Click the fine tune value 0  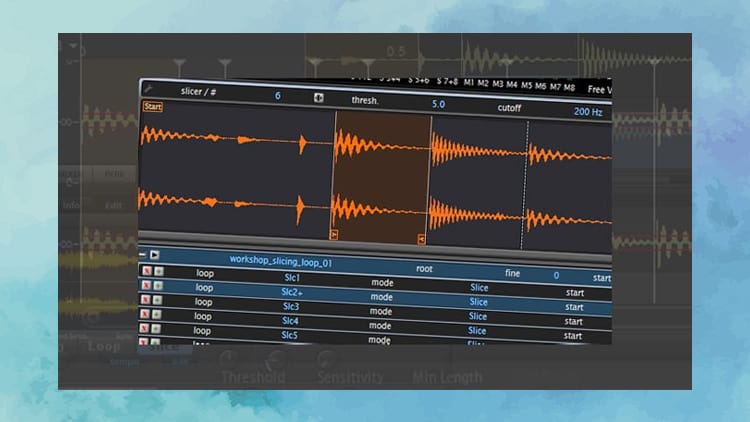click(x=556, y=276)
